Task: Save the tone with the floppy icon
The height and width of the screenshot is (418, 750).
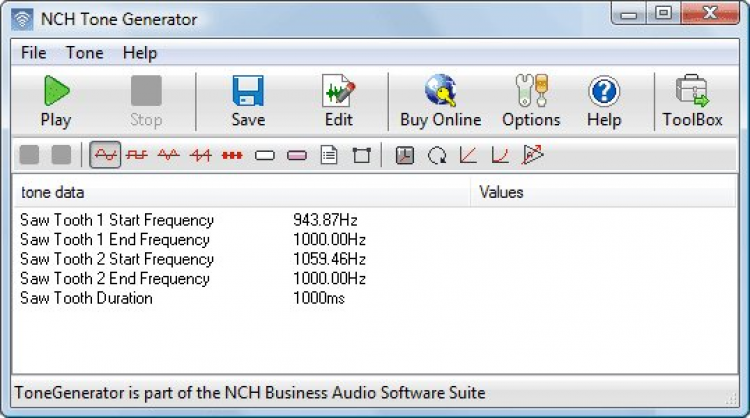Action: [x=248, y=101]
